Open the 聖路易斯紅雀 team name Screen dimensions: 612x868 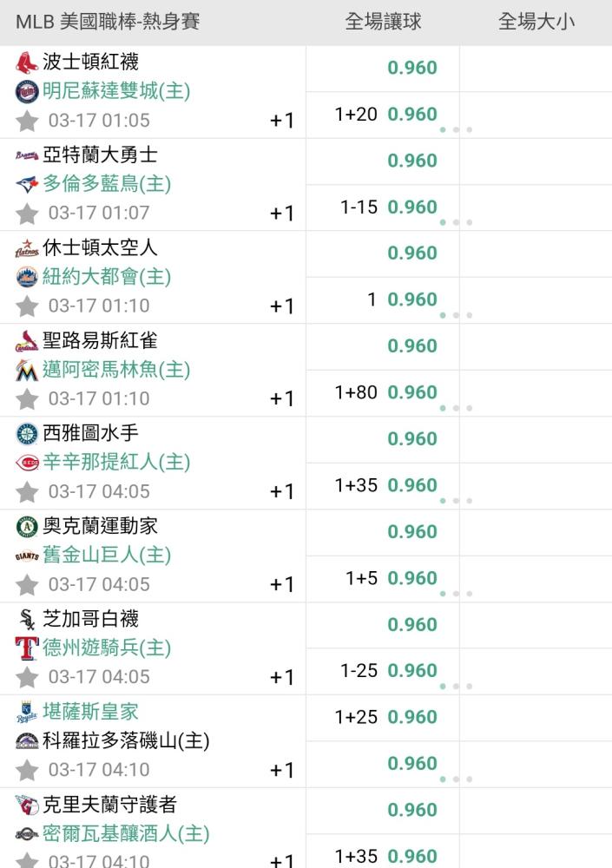(x=100, y=340)
